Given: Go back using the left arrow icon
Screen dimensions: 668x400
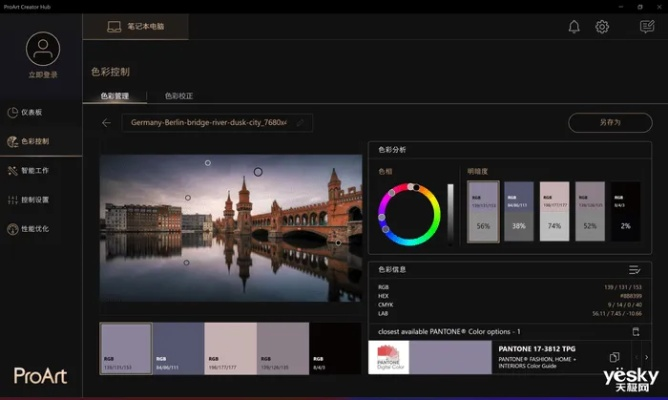Looking at the screenshot, I should point(106,123).
